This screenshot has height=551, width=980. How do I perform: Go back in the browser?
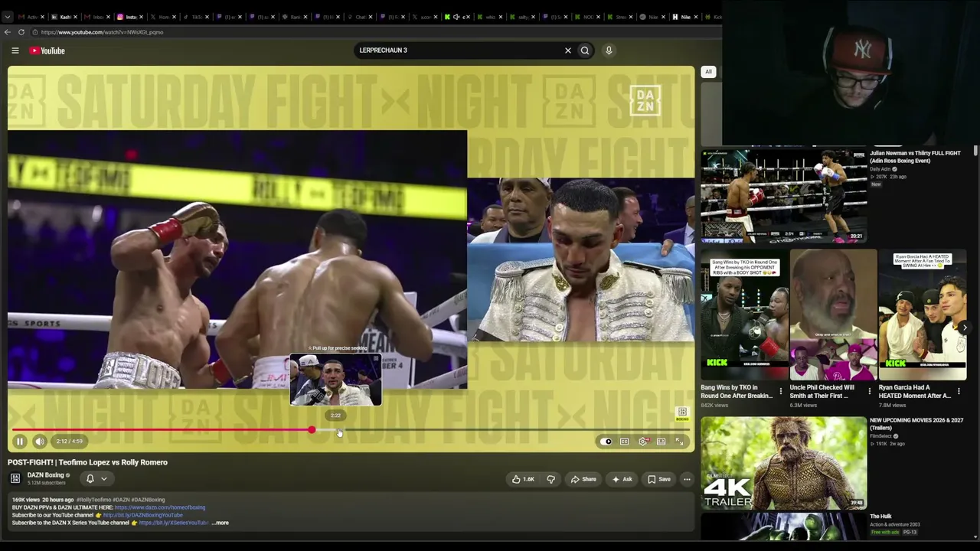click(7, 32)
